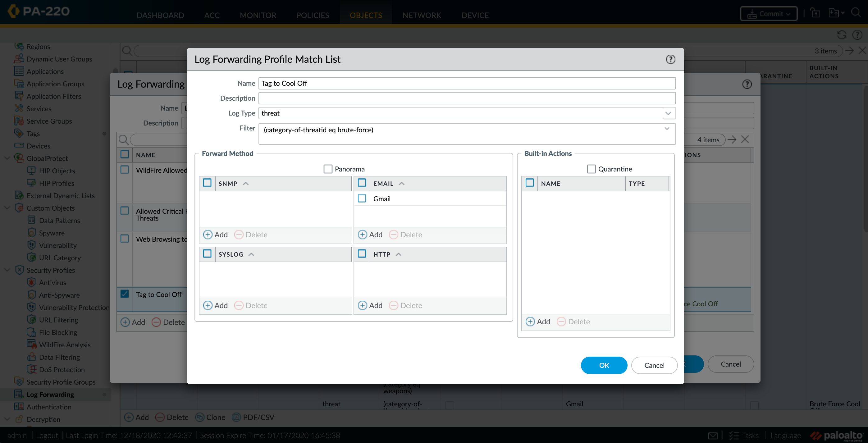Toggle the Panorama checkbox in Forward Method
Image resolution: width=868 pixels, height=443 pixels.
(327, 168)
